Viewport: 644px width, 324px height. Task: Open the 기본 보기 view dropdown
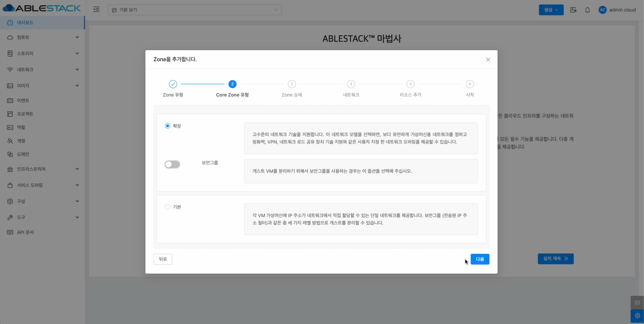click(x=195, y=10)
